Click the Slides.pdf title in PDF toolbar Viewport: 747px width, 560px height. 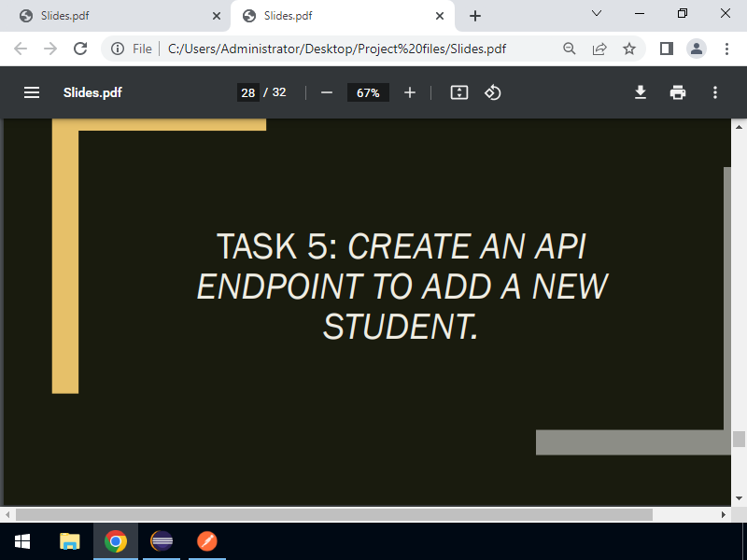coord(92,92)
